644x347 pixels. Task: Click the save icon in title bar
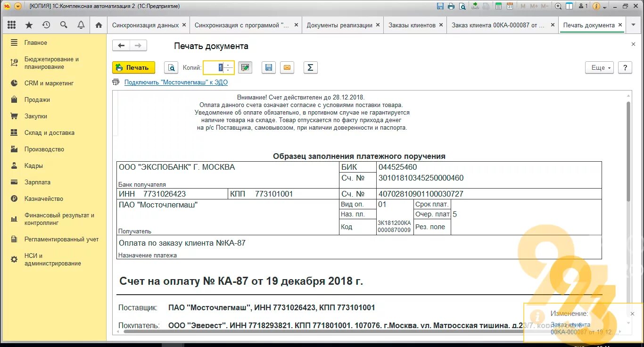[440, 6]
